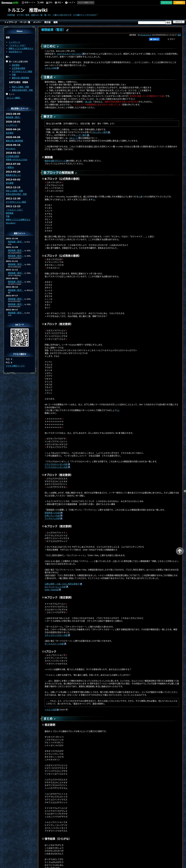Screen dimensions: 186x868
Task: Open sidebar link 「トルエン」とは？ under 基礎
Action: click(17, 45)
